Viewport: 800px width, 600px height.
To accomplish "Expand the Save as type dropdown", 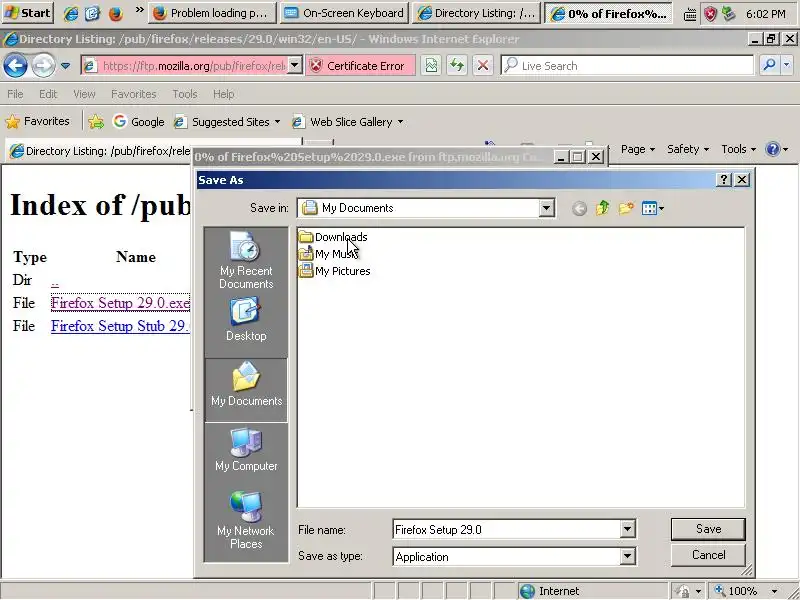I will tap(628, 556).
